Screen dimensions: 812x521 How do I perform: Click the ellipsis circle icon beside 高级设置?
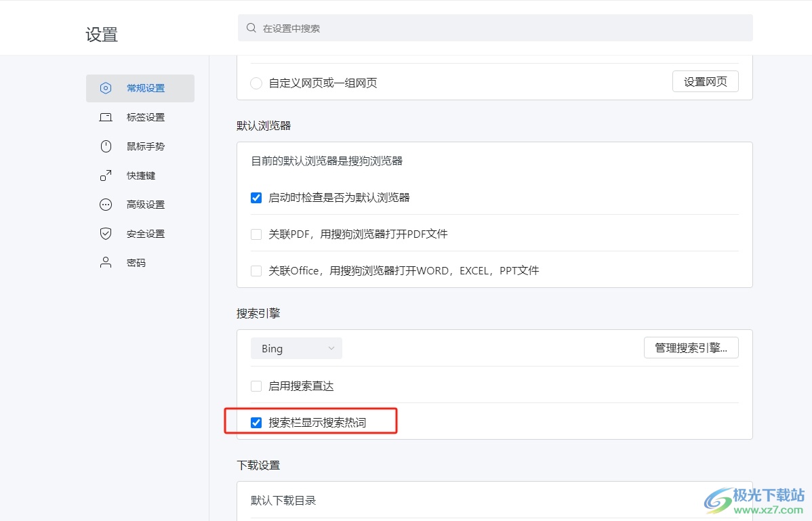(x=106, y=205)
